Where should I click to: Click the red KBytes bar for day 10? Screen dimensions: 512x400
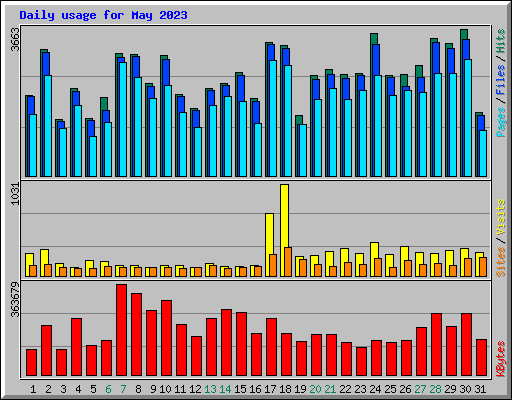coord(167,338)
